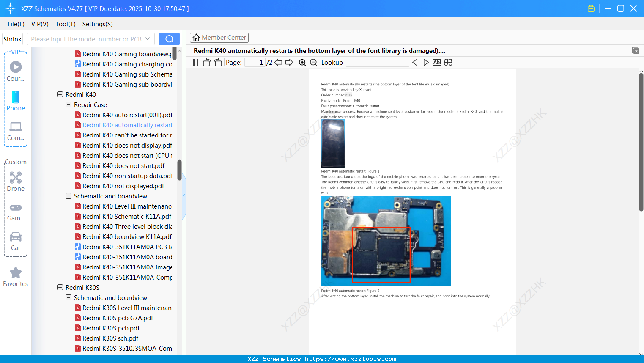Open Redmi K40-351K11AM0A image file
The image size is (644, 363).
click(123, 267)
